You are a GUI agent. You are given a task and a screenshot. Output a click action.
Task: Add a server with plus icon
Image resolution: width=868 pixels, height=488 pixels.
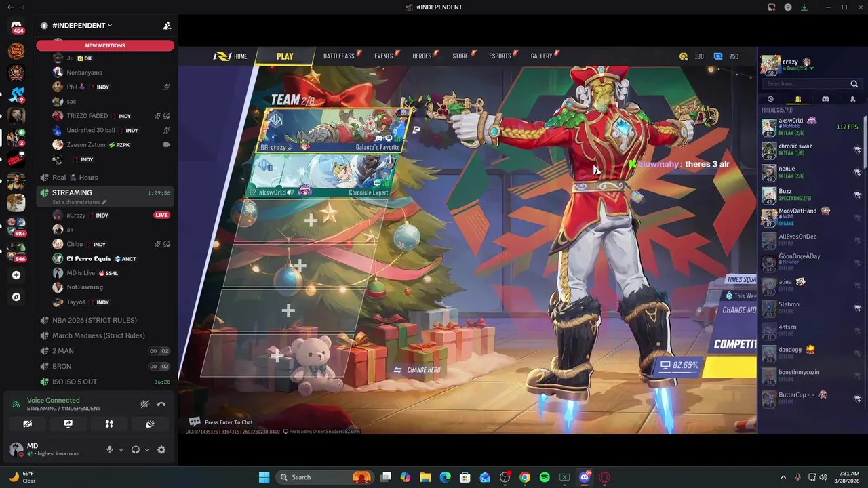[x=16, y=275]
